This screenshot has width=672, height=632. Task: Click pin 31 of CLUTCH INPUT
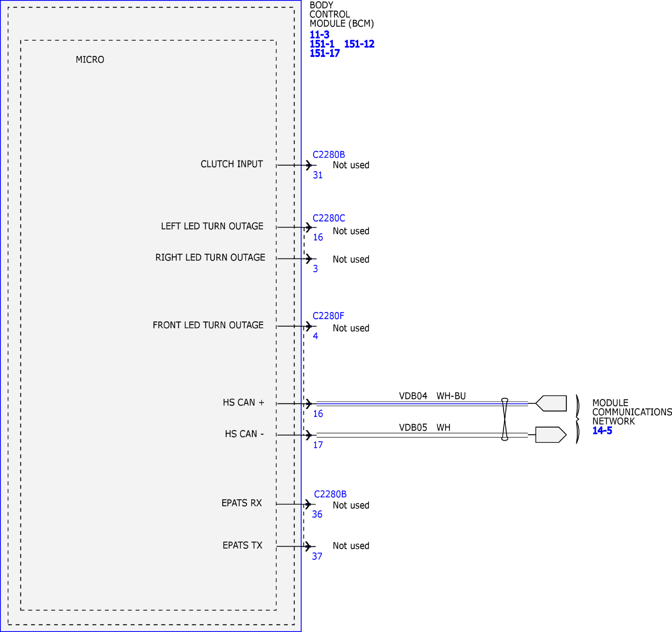click(318, 175)
